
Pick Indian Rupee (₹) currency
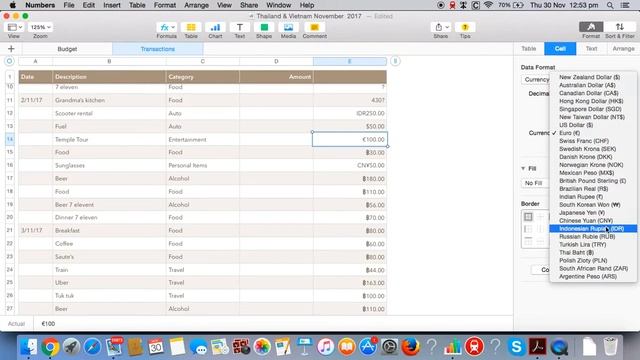click(593, 197)
